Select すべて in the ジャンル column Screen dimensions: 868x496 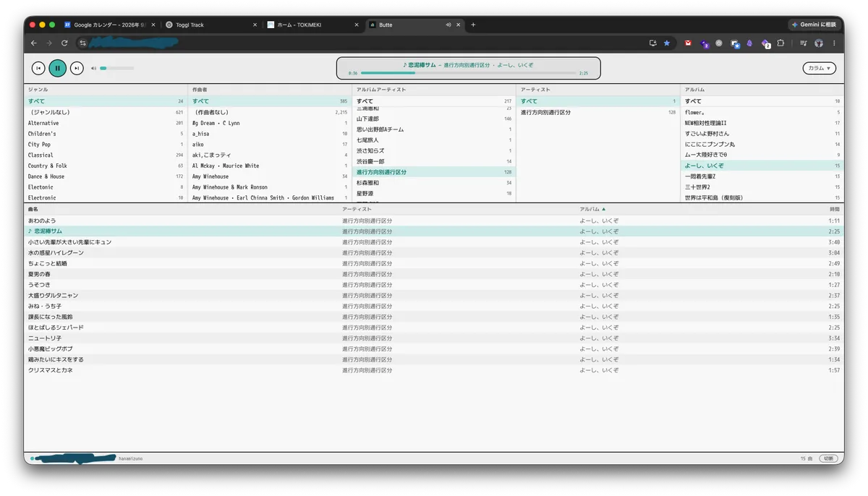[x=106, y=101]
